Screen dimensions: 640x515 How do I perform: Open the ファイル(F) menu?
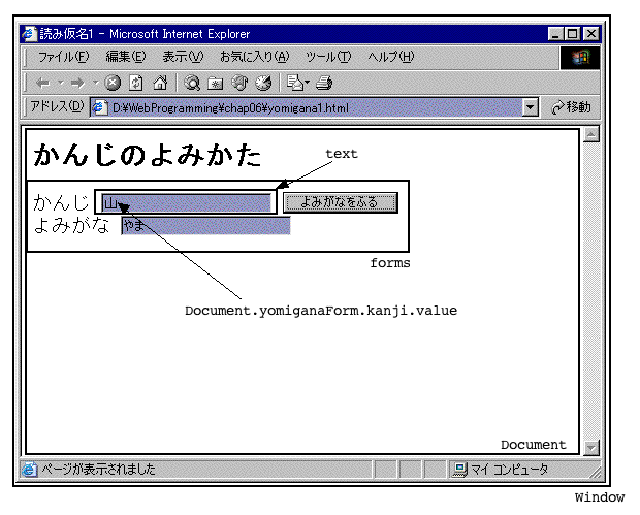[63, 57]
